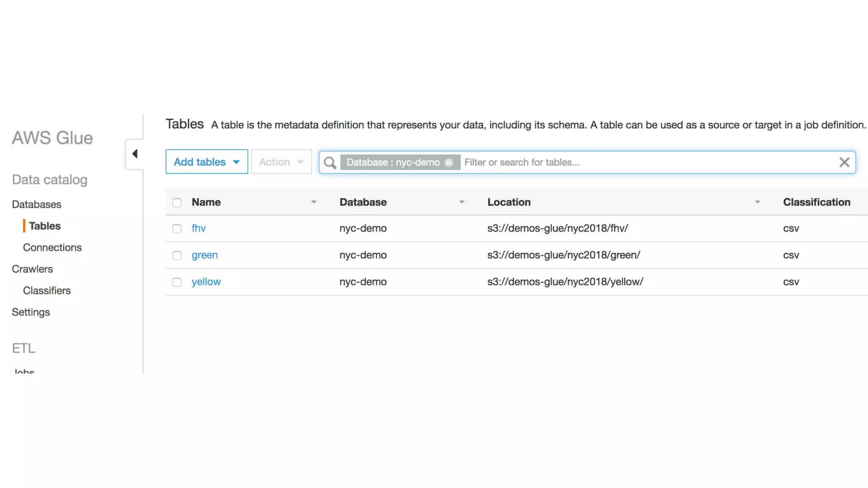Open the fhv table link
Viewport: 868px width, 488px height.
tap(198, 228)
